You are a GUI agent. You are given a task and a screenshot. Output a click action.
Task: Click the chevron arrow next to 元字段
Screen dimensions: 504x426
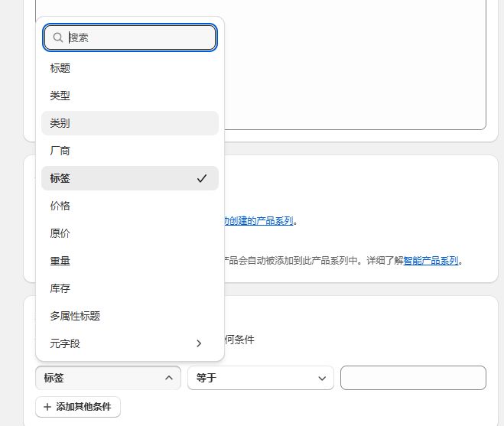(199, 343)
